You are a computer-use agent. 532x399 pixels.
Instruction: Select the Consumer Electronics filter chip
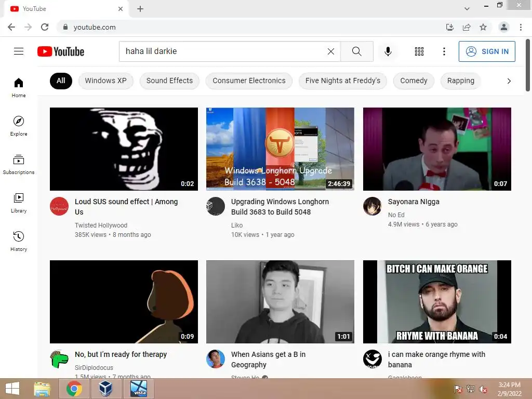pos(249,81)
